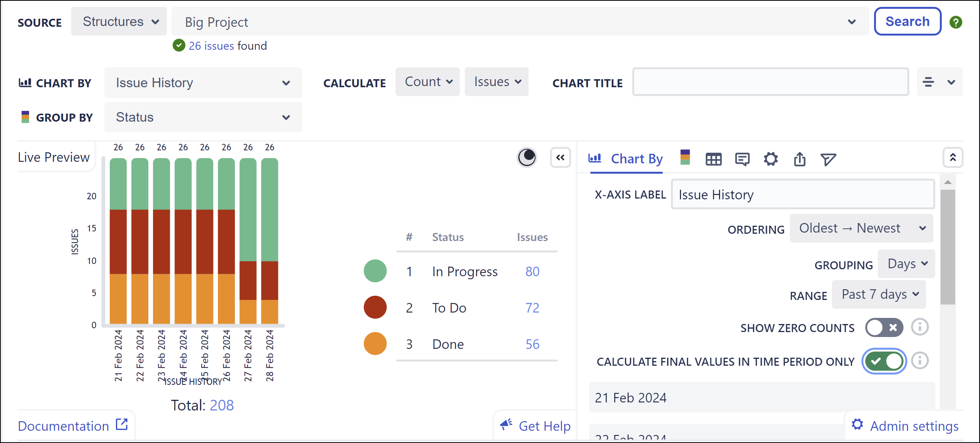Open the comments panel icon
Image resolution: width=980 pixels, height=443 pixels.
point(742,159)
